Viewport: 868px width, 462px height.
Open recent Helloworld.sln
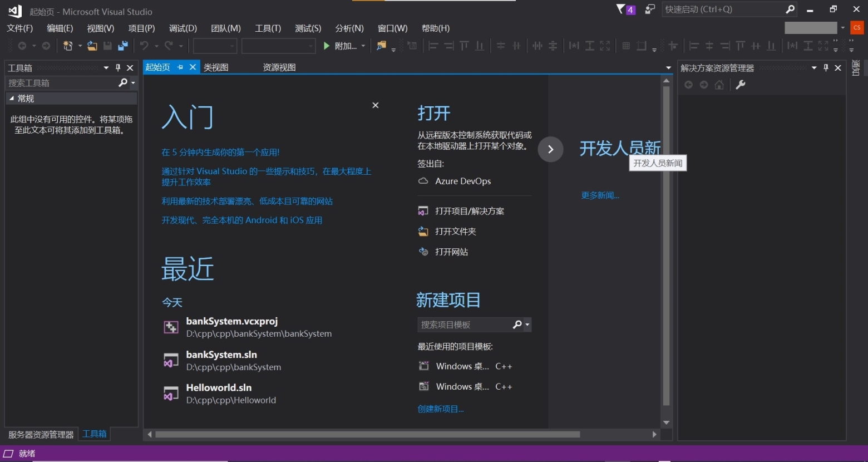(x=219, y=394)
